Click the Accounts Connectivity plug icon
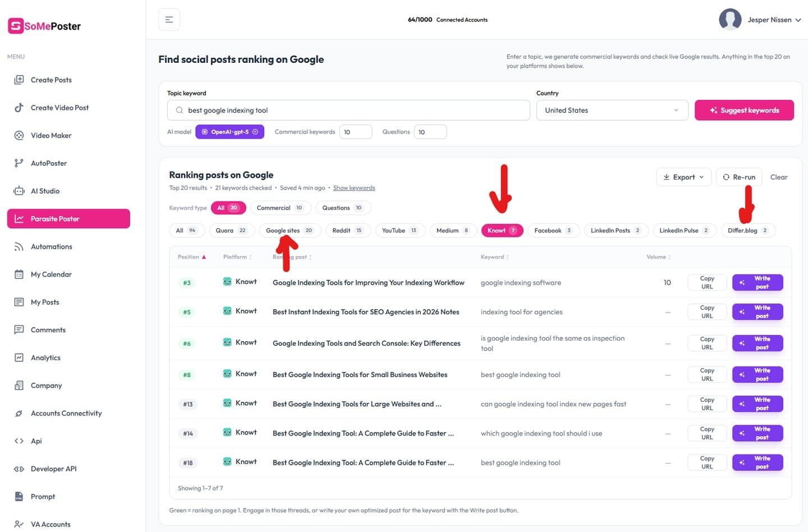808x532 pixels. pos(19,413)
